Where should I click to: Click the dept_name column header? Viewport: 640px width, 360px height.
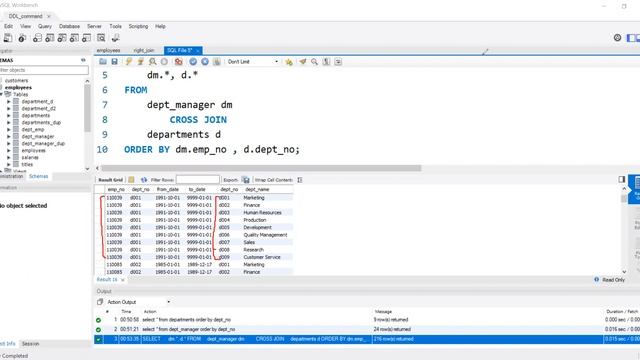coord(257,189)
